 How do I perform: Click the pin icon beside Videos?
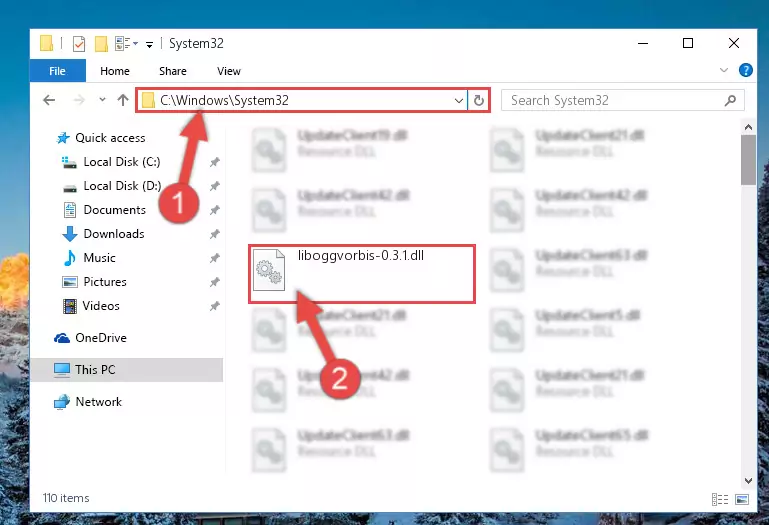pos(214,306)
